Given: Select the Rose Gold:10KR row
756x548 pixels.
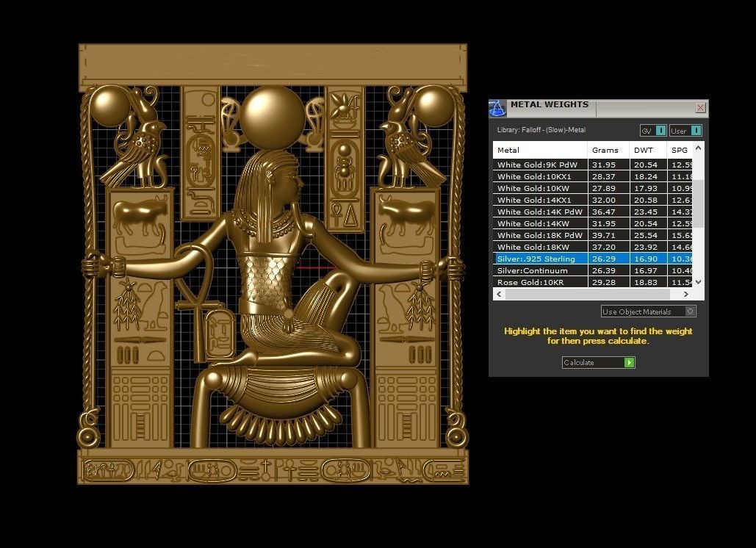Looking at the screenshot, I should pos(593,282).
